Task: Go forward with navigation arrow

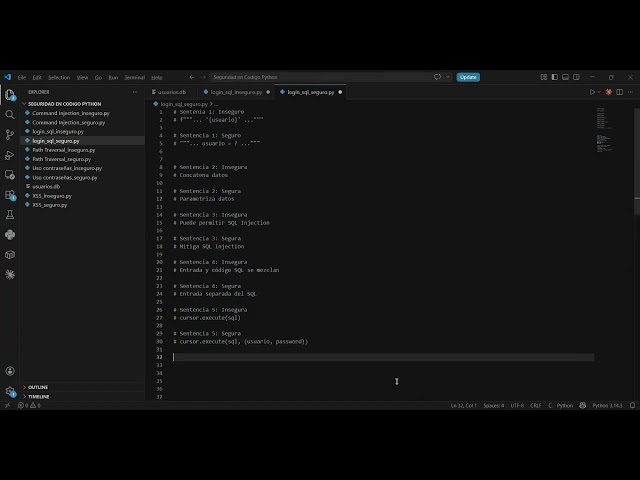Action: 203,77
